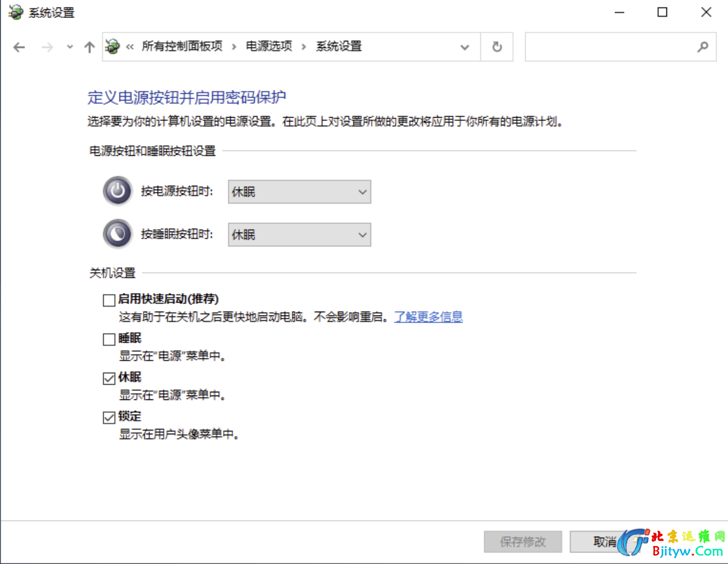Enable the 启用快速启动 checkbox
Screen dimensions: 728x564
coord(109,300)
